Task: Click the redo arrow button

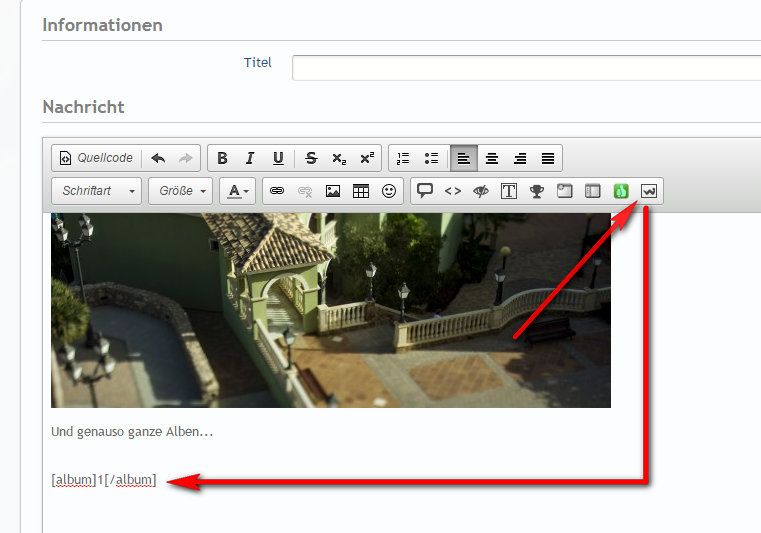Action: point(185,158)
